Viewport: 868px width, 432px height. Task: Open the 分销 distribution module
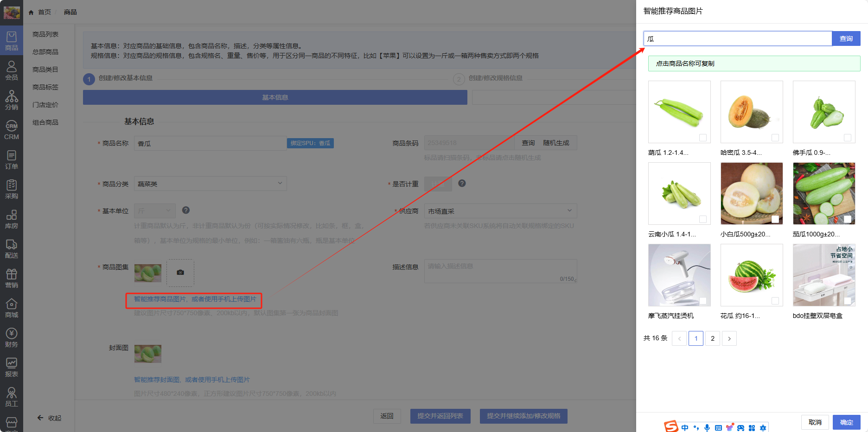click(x=12, y=100)
